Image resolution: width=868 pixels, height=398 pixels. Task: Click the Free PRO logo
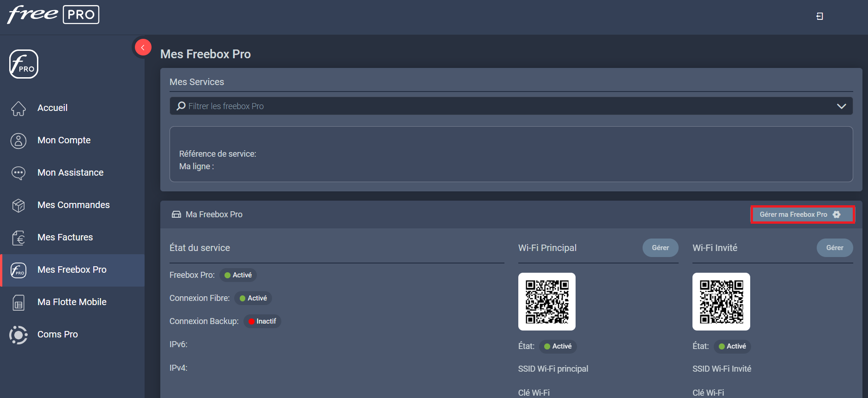click(53, 15)
